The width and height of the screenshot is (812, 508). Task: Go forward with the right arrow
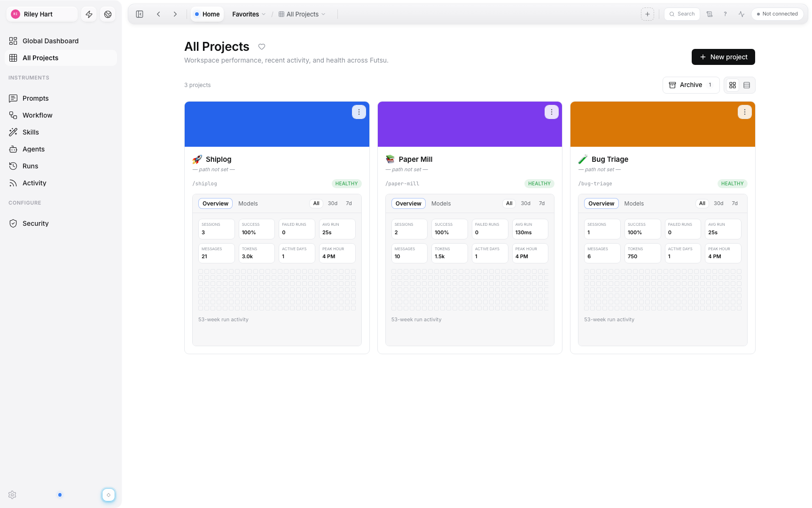tap(175, 14)
